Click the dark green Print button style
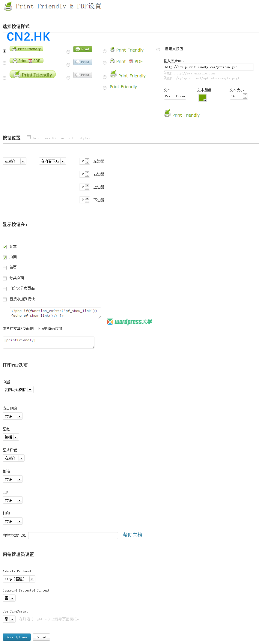259x644 pixels. (x=83, y=49)
